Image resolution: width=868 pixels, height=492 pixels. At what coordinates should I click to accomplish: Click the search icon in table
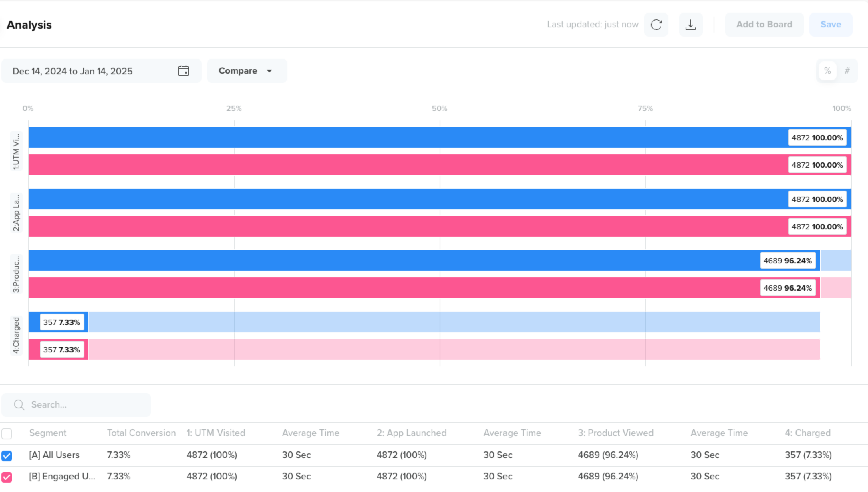18,405
